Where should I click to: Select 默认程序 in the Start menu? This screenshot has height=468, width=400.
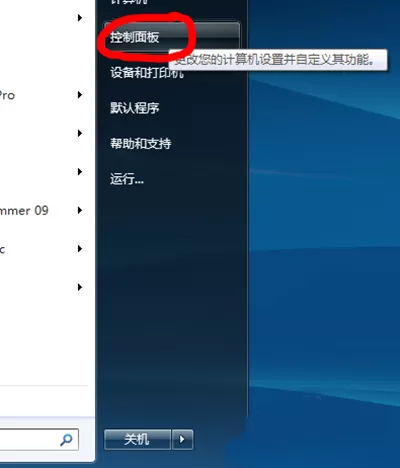tap(135, 108)
